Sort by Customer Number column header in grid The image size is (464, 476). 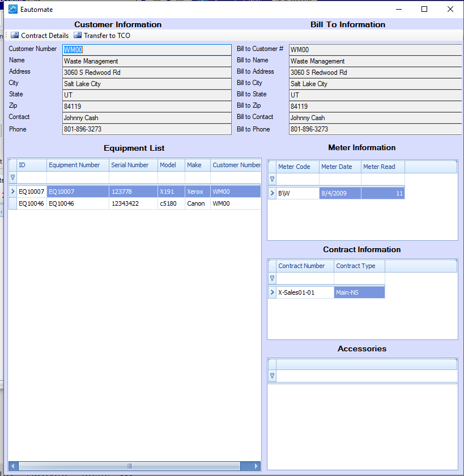click(x=236, y=165)
